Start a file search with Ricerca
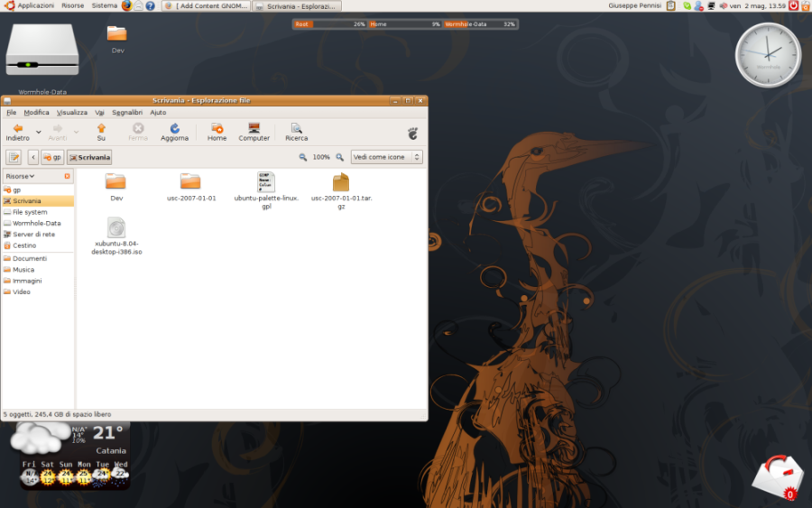 (296, 132)
